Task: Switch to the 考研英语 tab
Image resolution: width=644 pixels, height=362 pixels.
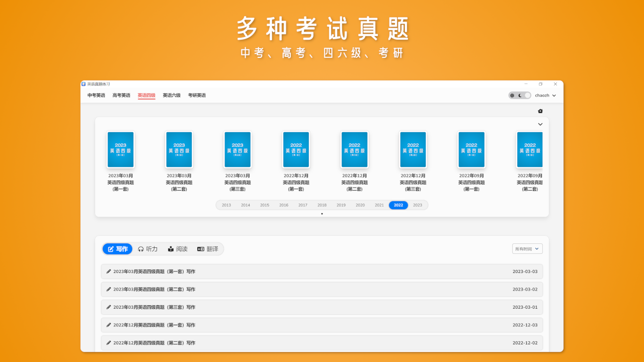Action: click(197, 95)
